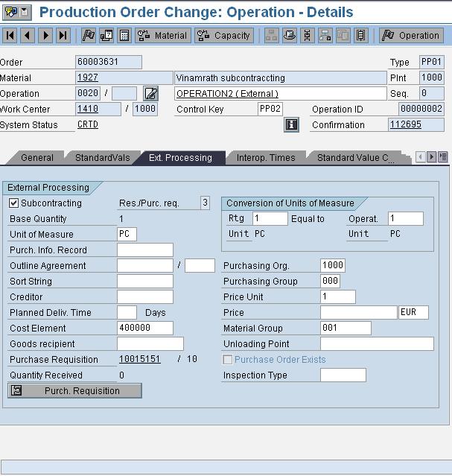Viewport: 452px width, 476px height.
Task: Open the system status info icon
Action: pos(291,125)
